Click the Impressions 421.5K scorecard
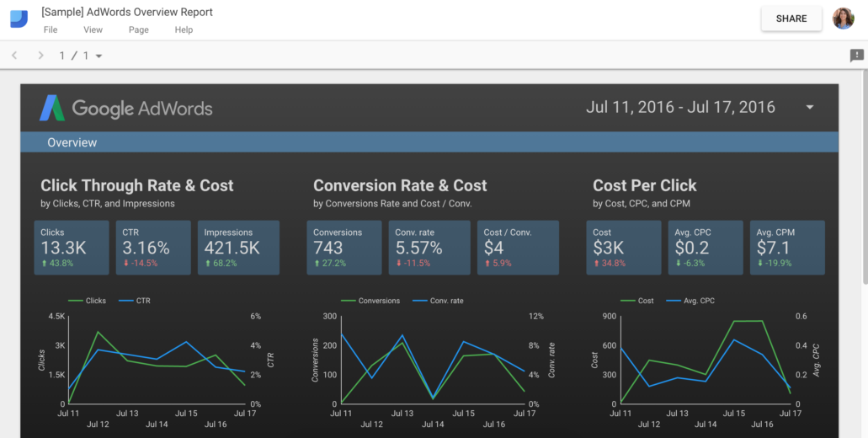Image resolution: width=868 pixels, height=438 pixels. (238, 248)
